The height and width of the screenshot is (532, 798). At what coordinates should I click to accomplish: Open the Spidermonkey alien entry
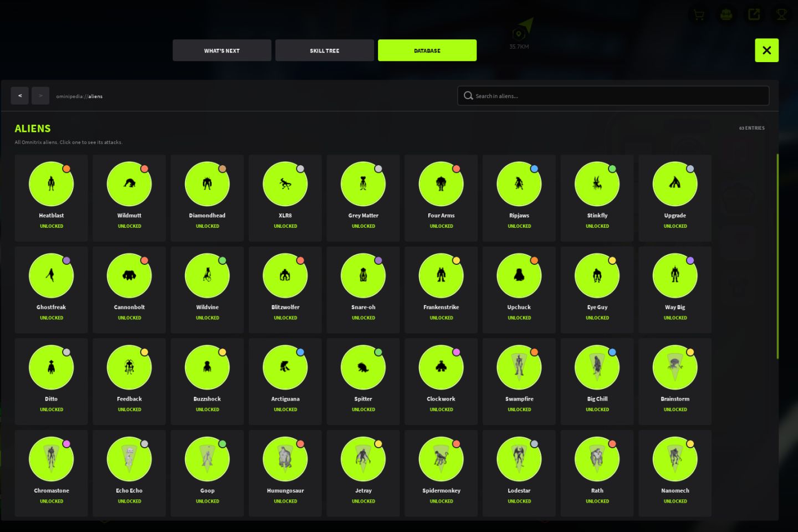coord(441,473)
